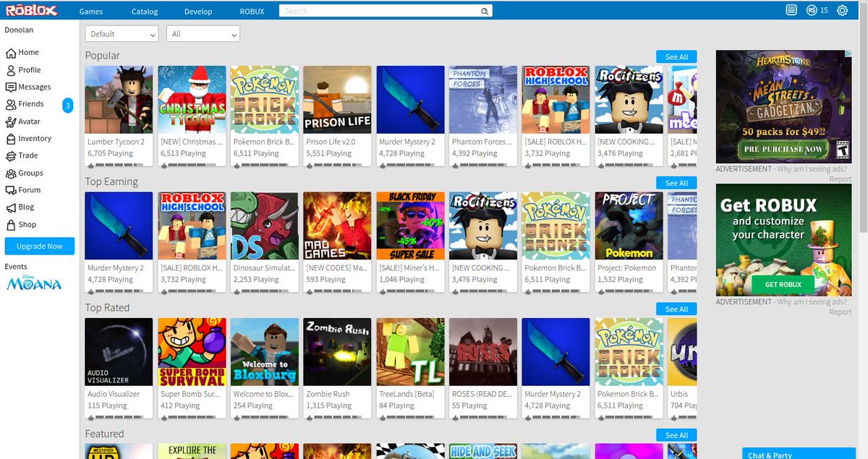Click Report under the Get ROBUX ad
Screen dimensions: 868x459
coord(840,312)
